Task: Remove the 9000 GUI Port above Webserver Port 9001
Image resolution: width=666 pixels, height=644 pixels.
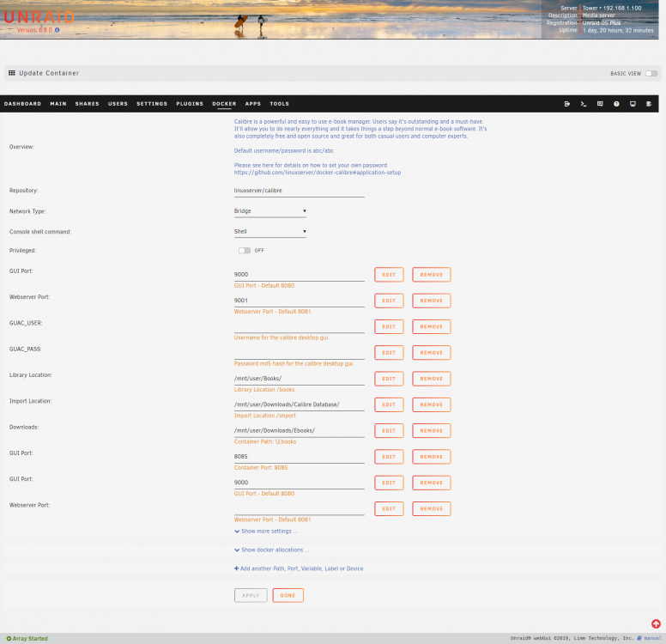Action: 431,275
